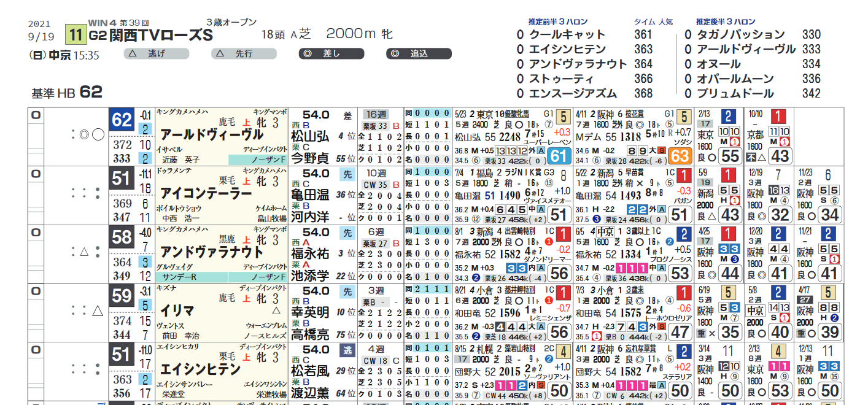Click クールキャット in the first-half 3F list
The height and width of the screenshot is (405, 868).
tap(567, 35)
